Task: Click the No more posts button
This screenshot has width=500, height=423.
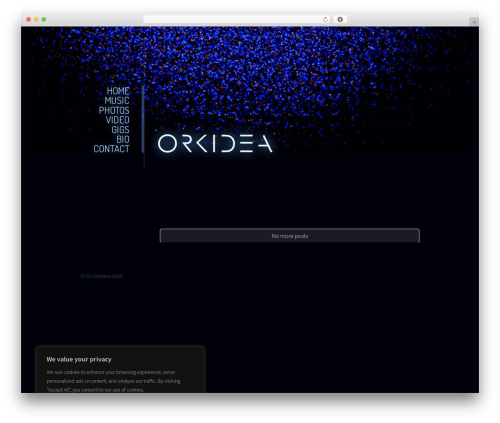Action: tap(290, 236)
